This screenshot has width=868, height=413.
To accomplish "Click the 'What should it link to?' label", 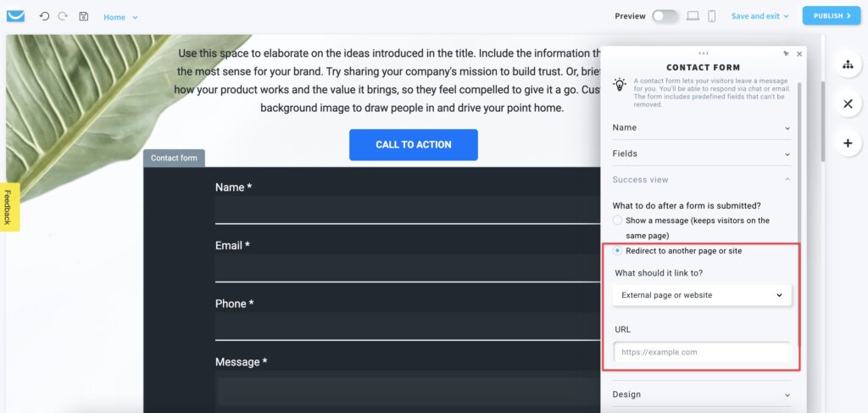I will click(x=659, y=273).
